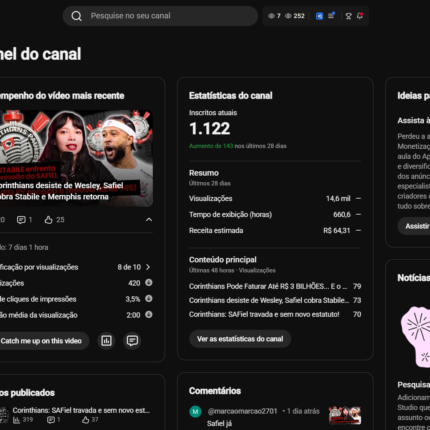This screenshot has height=430, width=430.
Task: Click thumbs-up icon showing 37
Action: [x=86, y=420]
